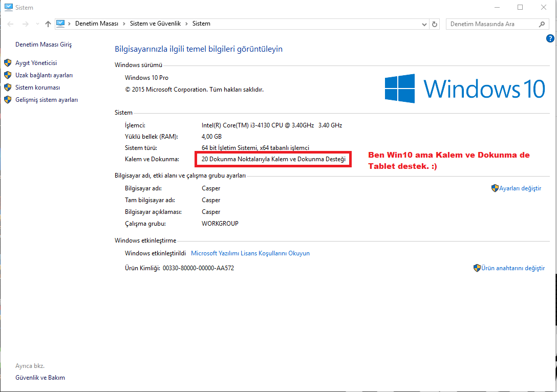Open Denetim Masası breadcrumb
557x392 pixels.
pos(97,24)
